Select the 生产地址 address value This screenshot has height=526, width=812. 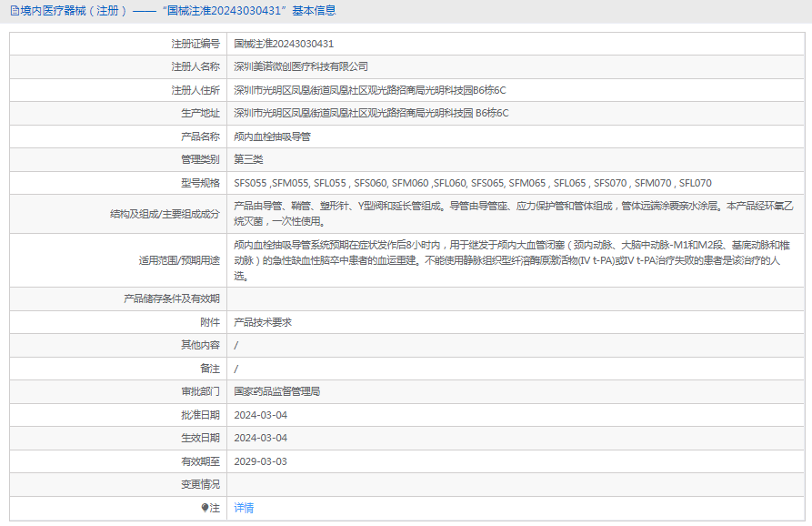tap(371, 113)
